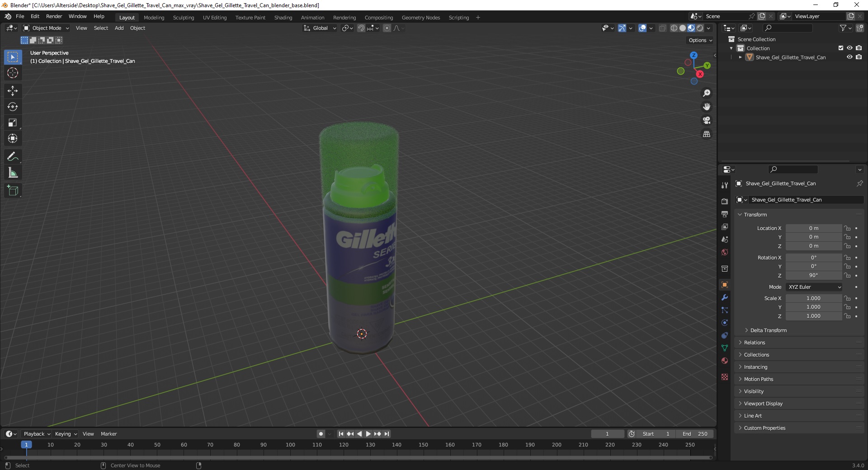Toggle Rotation Z lock
The width and height of the screenshot is (868, 470).
tap(847, 275)
